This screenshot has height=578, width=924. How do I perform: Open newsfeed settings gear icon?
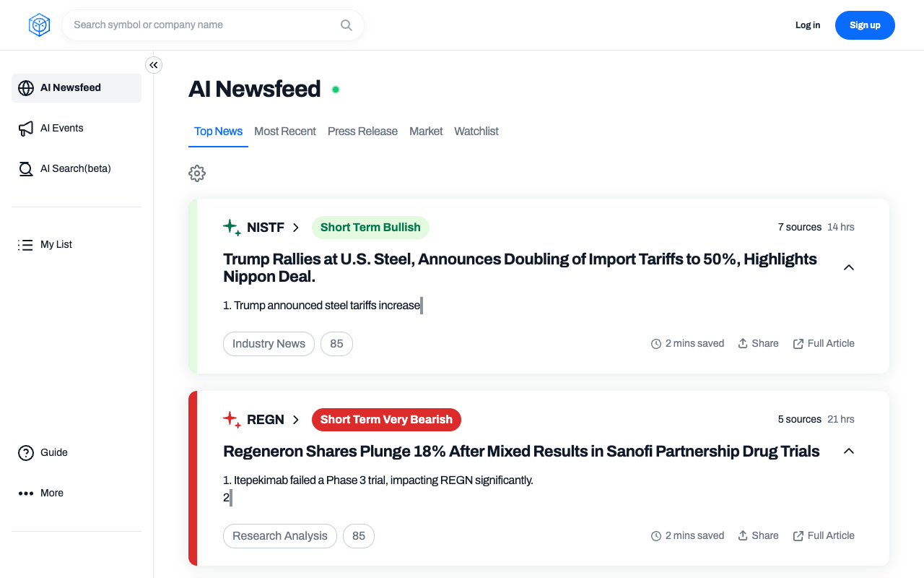[197, 173]
